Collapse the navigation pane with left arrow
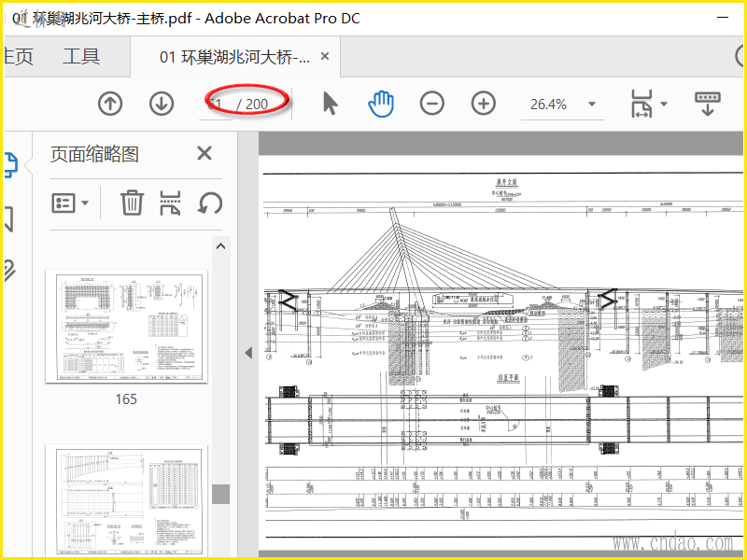This screenshot has height=560, width=747. tap(248, 353)
